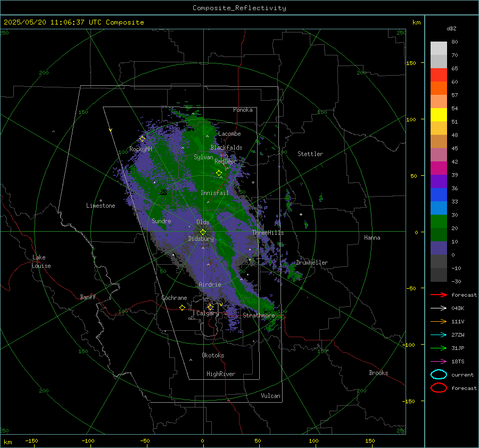Click the Airdrie city label
This screenshot has height=448, width=479.
[x=210, y=284]
